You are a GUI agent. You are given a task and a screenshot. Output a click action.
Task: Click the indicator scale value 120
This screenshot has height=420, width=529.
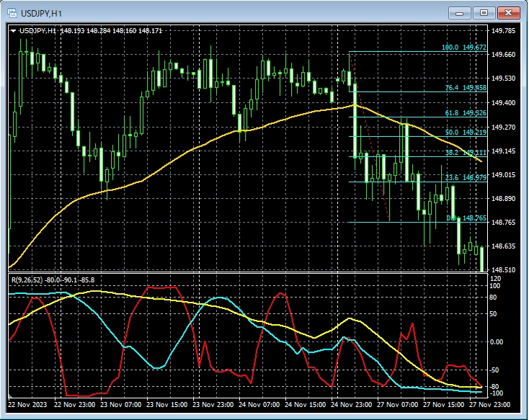coord(495,278)
